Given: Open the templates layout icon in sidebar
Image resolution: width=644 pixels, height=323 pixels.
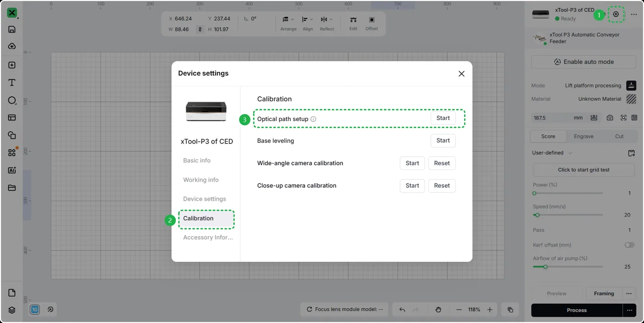Looking at the screenshot, I should coord(12,118).
